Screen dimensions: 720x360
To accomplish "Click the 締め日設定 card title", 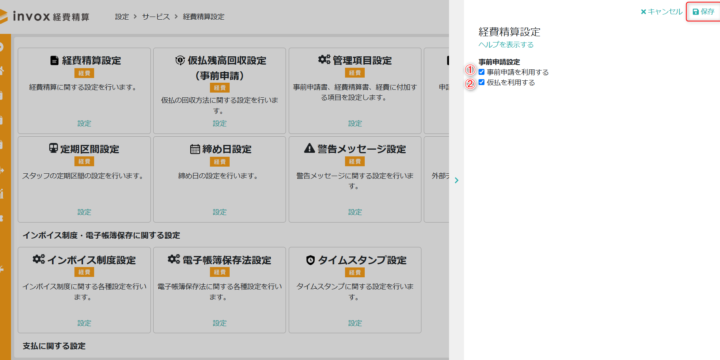I will pos(227,149).
